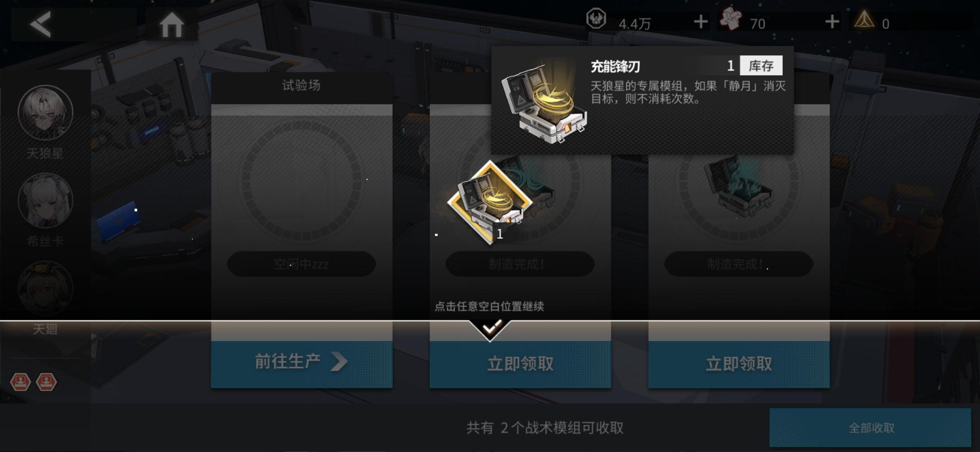
Task: Tap the first red hexagon badge icon
Action: (21, 382)
